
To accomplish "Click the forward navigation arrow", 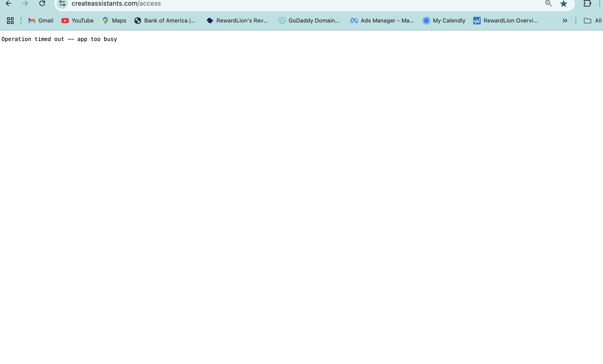I will pos(26,4).
